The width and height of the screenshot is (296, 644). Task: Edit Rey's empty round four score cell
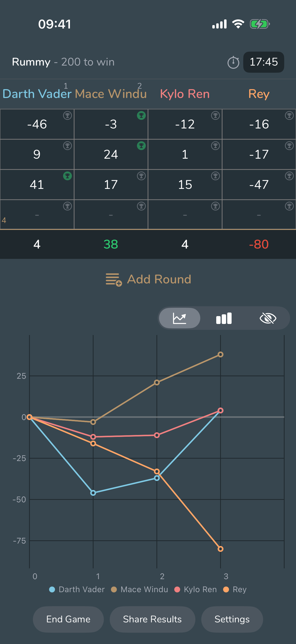[258, 215]
